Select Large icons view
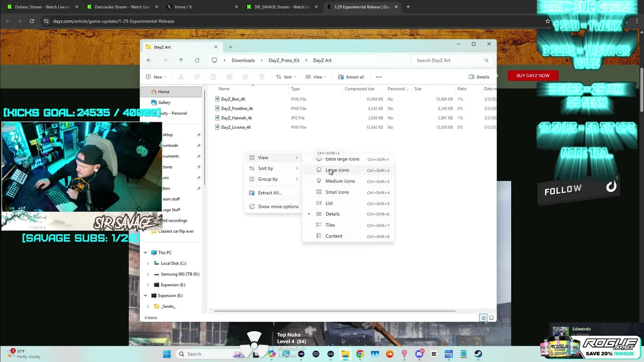Image resolution: width=644 pixels, height=362 pixels. 348,170
